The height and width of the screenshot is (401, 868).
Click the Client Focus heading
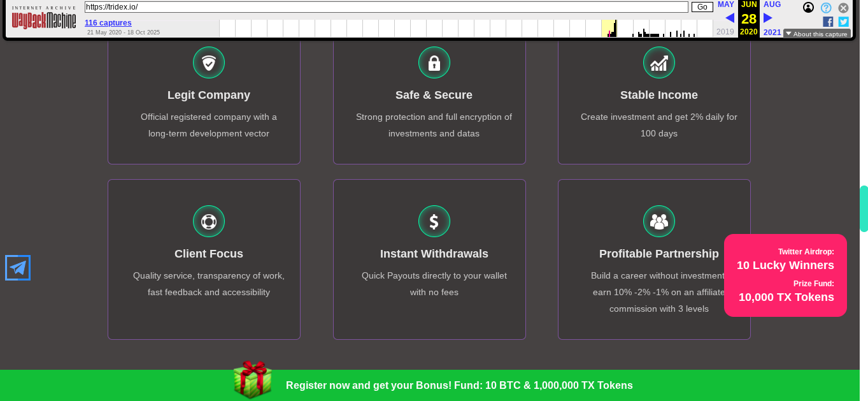point(209,254)
